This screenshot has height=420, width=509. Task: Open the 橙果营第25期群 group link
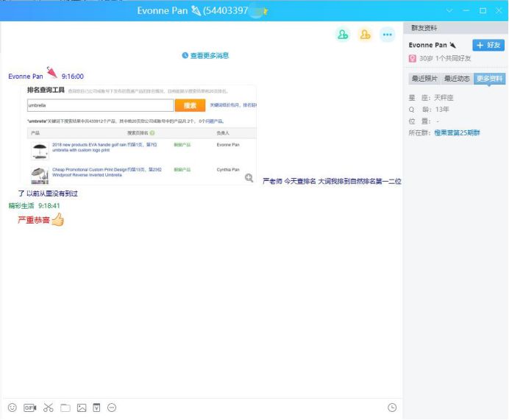pyautogui.click(x=457, y=132)
